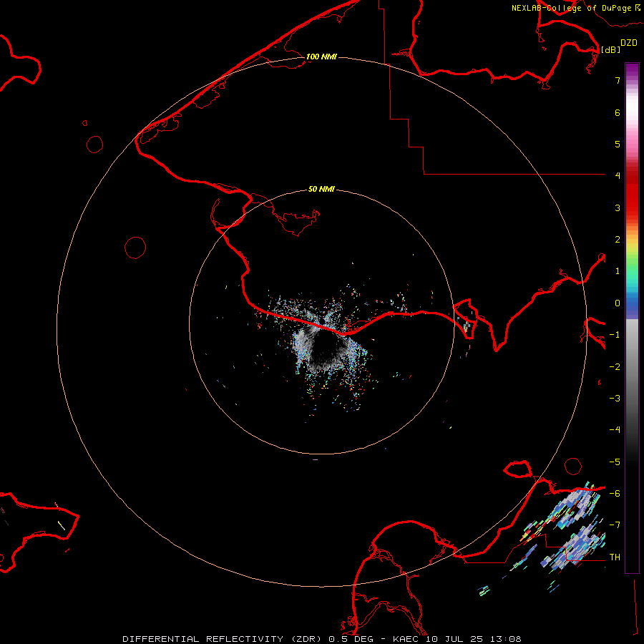The height and width of the screenshot is (644, 644).
Task: Click the "-1" tick on the color scale
Action: [615, 335]
